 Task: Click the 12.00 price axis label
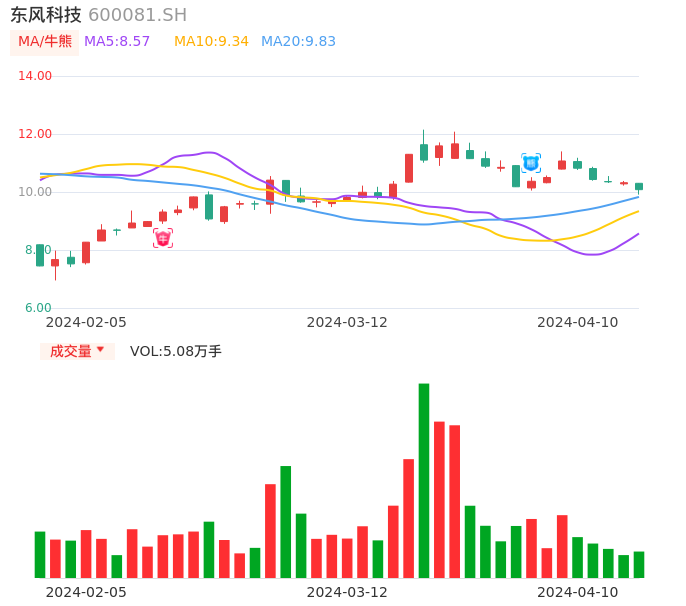tap(35, 134)
